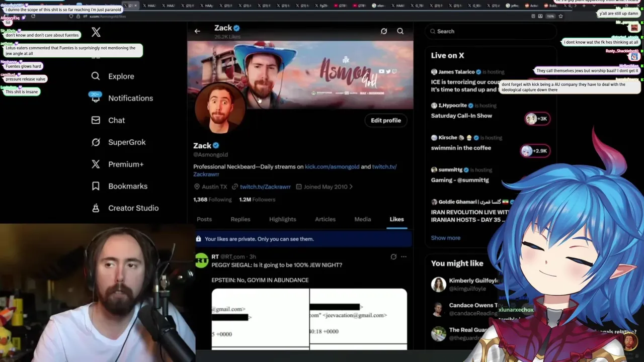644x362 pixels.
Task: Open the kick.com/asmongold link
Action: click(332, 166)
